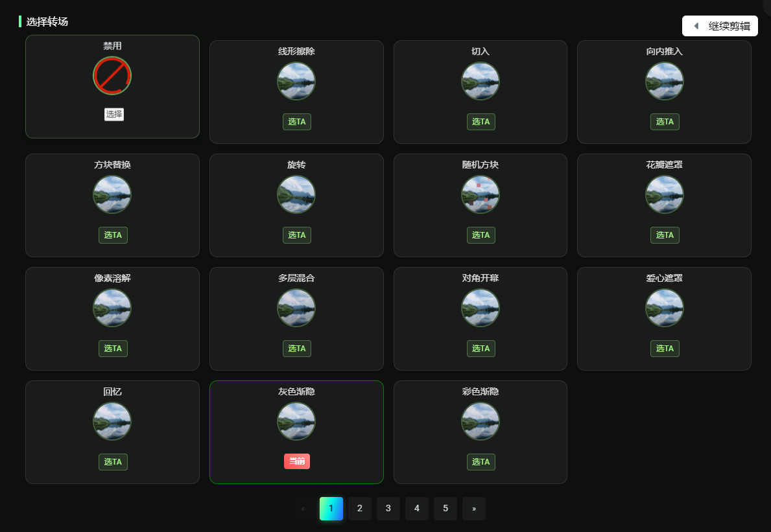Choose 选TA under 向内推入 transition

coord(665,122)
